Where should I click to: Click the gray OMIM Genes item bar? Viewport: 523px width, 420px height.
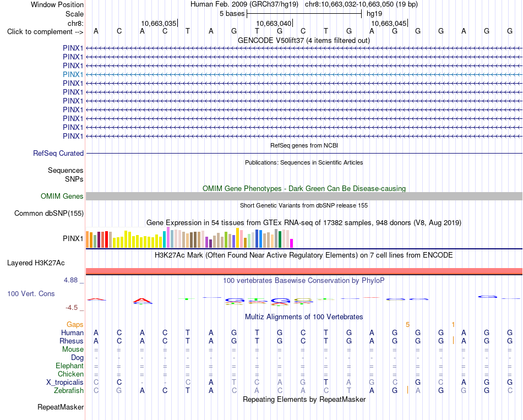click(304, 196)
